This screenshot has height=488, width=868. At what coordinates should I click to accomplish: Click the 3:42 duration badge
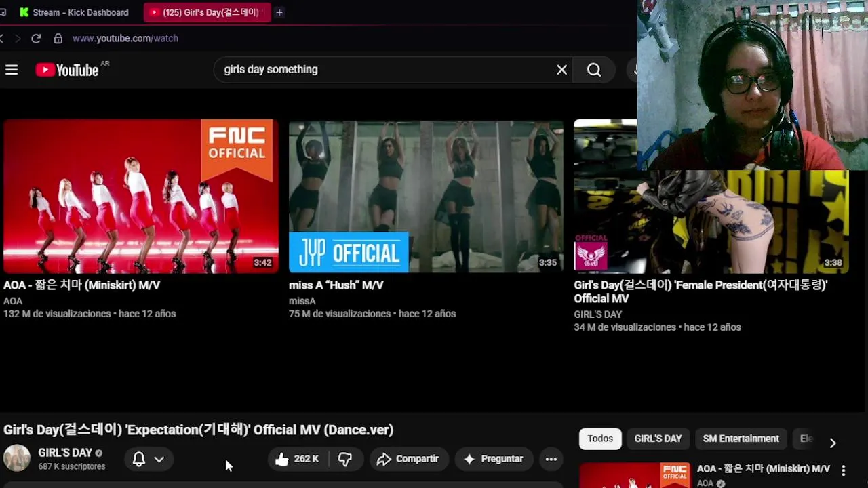click(262, 263)
